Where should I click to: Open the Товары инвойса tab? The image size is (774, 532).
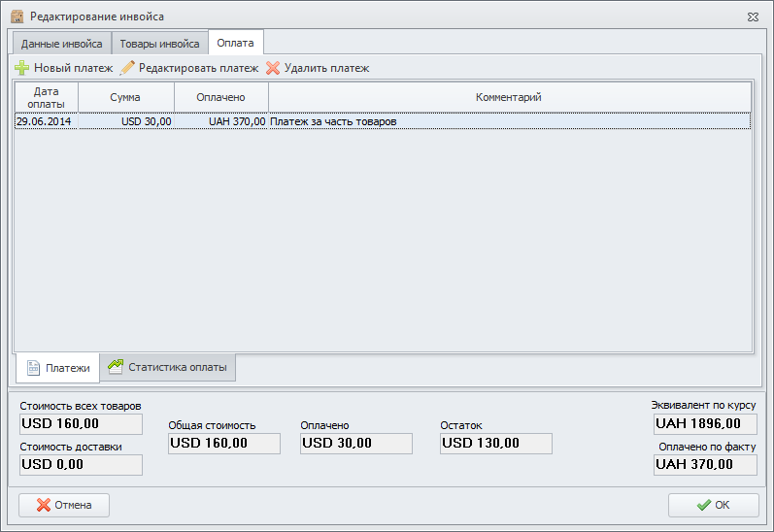(x=159, y=44)
